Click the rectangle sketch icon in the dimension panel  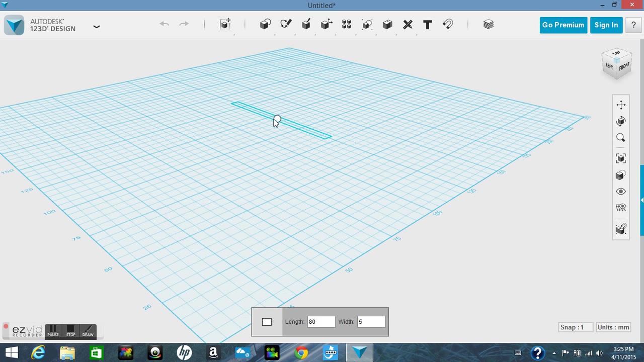(267, 322)
